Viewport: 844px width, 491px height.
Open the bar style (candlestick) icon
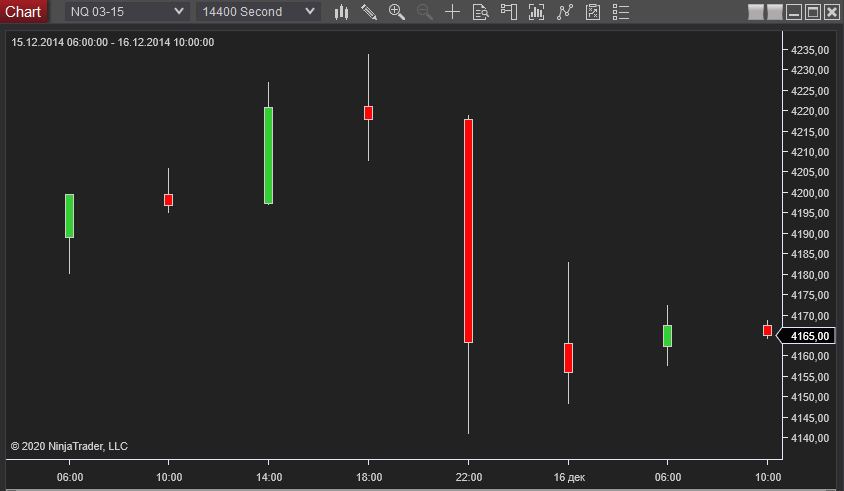pyautogui.click(x=341, y=12)
